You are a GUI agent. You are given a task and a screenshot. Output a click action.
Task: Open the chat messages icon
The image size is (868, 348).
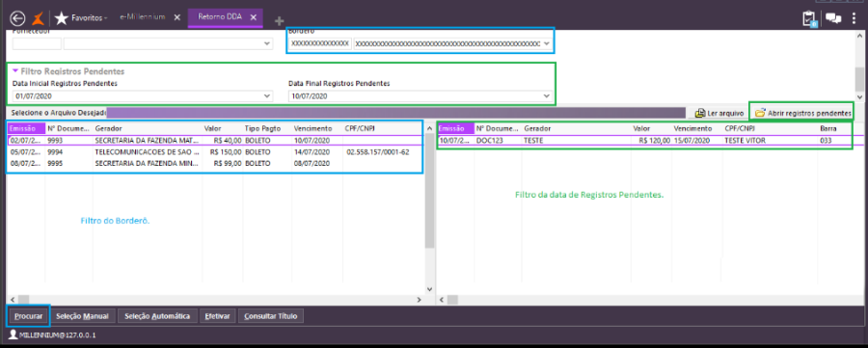pyautogui.click(x=833, y=17)
